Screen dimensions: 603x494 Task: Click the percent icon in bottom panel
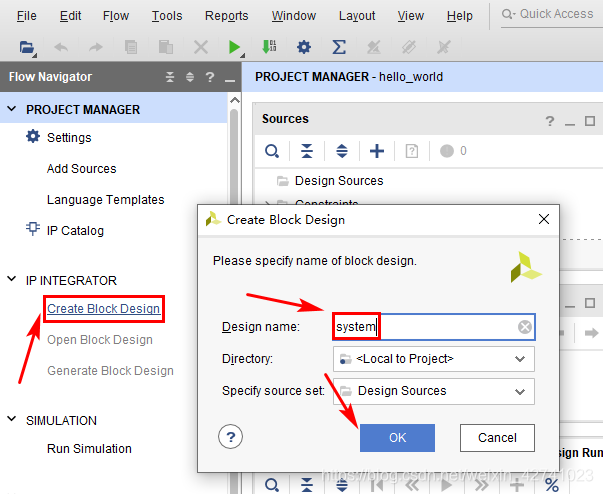coord(552,485)
